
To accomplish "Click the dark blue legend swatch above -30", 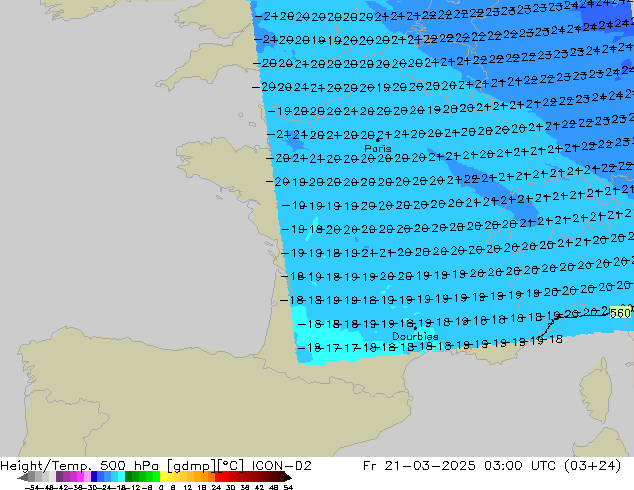I will click(94, 477).
